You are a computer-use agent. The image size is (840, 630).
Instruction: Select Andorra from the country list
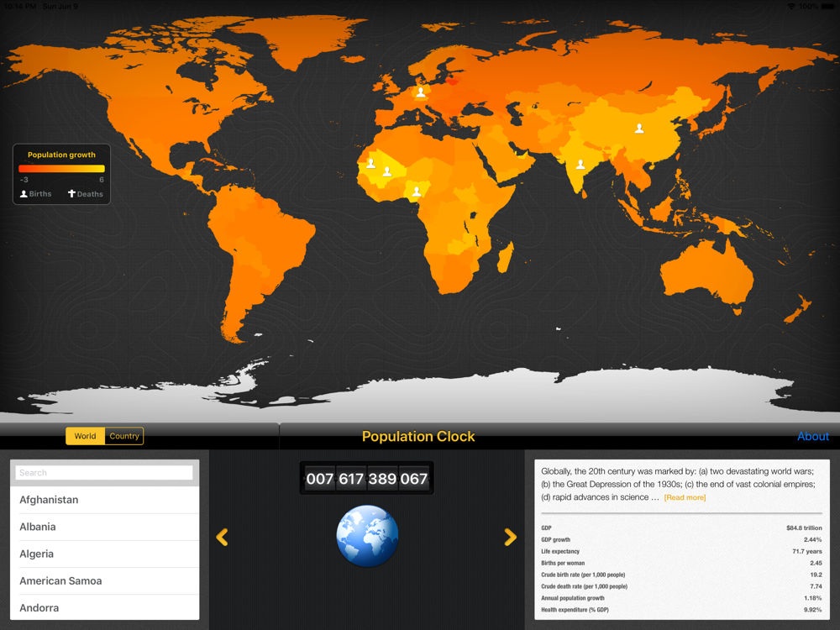click(104, 607)
